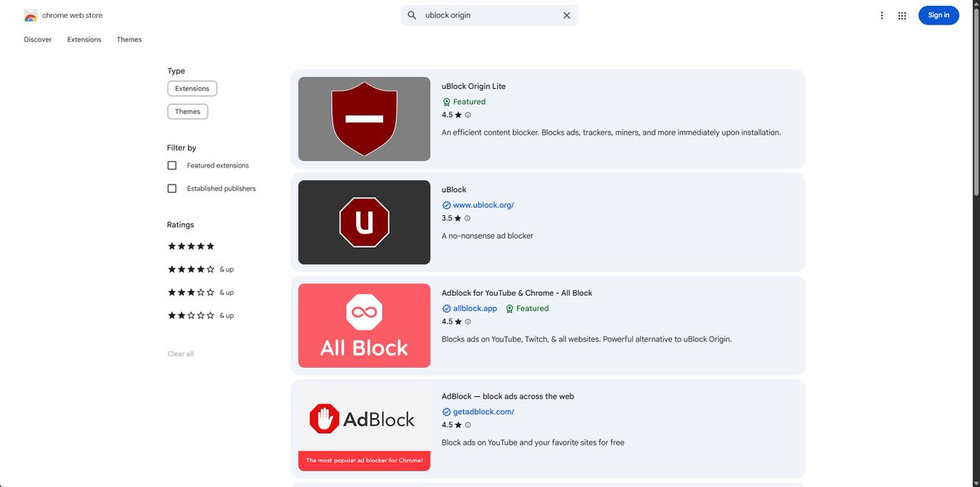Select the Themes type filter chip
Image resolution: width=980 pixels, height=487 pixels.
pos(188,111)
